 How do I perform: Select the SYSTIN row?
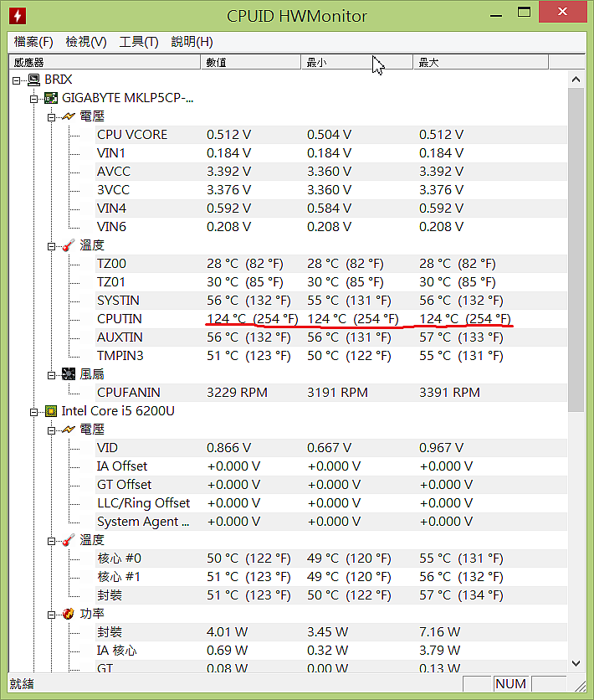[x=331, y=301]
